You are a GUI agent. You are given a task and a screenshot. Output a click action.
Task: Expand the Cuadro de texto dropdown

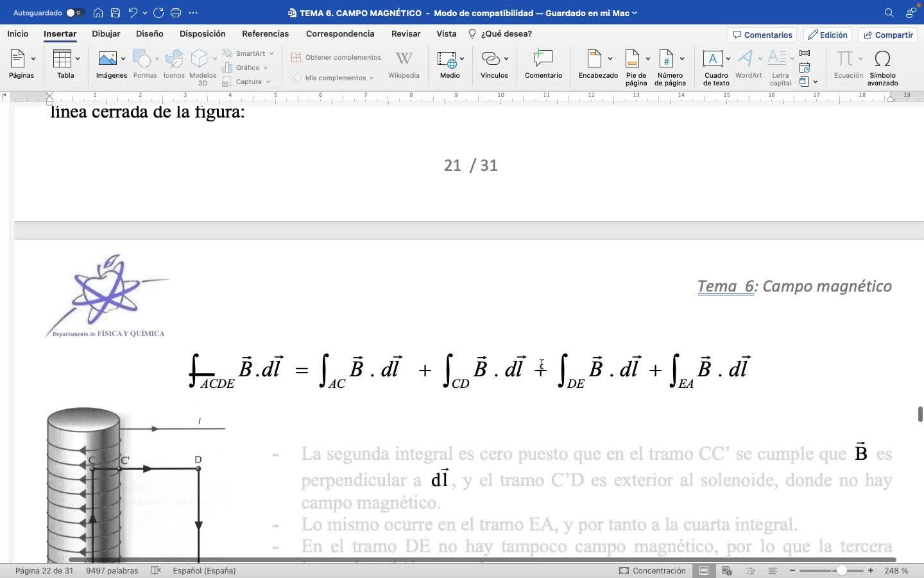pos(728,58)
